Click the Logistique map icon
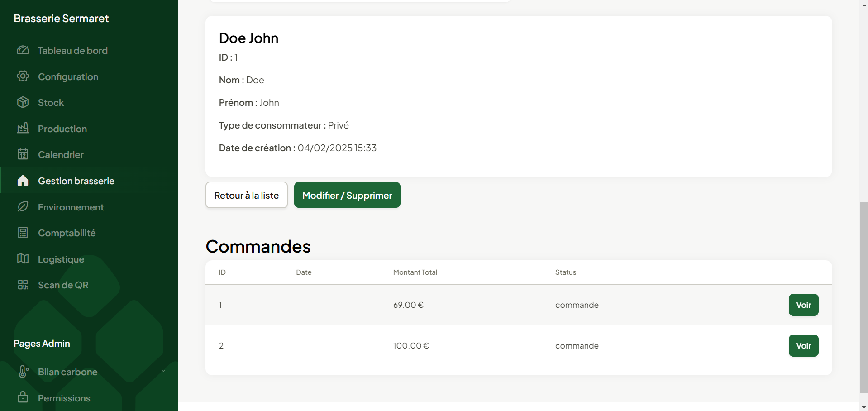 pyautogui.click(x=23, y=259)
